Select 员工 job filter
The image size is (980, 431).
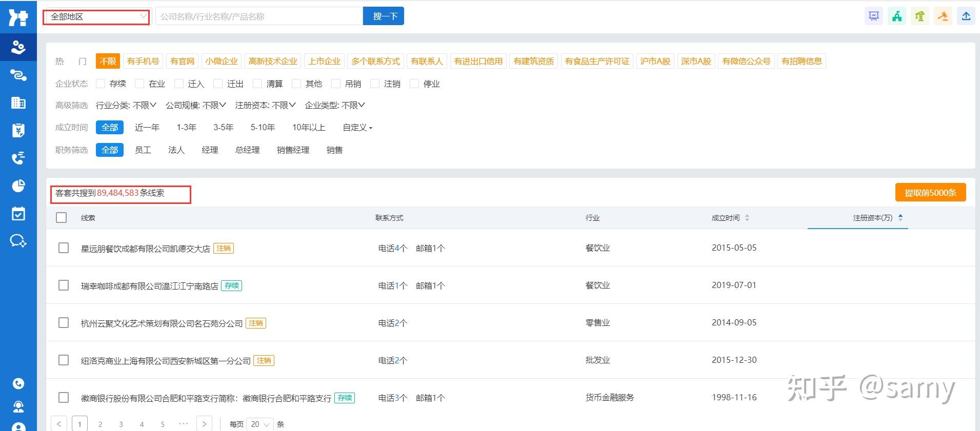coord(143,150)
